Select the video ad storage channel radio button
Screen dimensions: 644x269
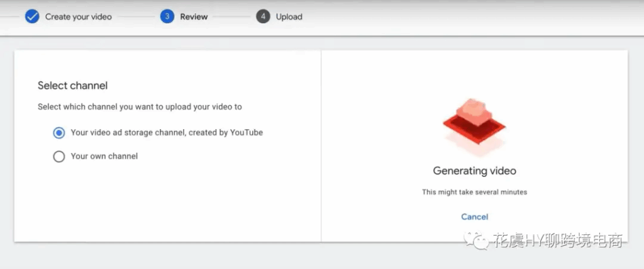pyautogui.click(x=59, y=133)
